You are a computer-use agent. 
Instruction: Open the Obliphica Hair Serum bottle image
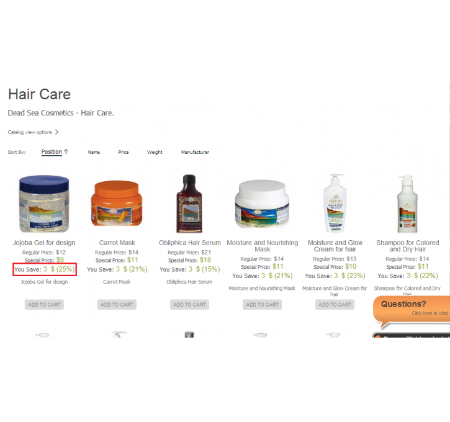pos(189,204)
